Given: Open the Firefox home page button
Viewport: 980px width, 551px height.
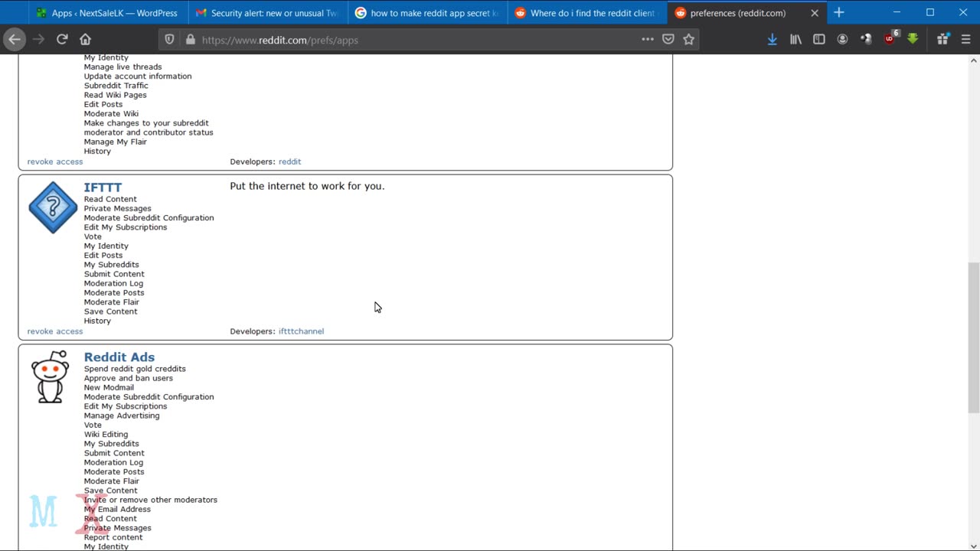Looking at the screenshot, I should (85, 39).
